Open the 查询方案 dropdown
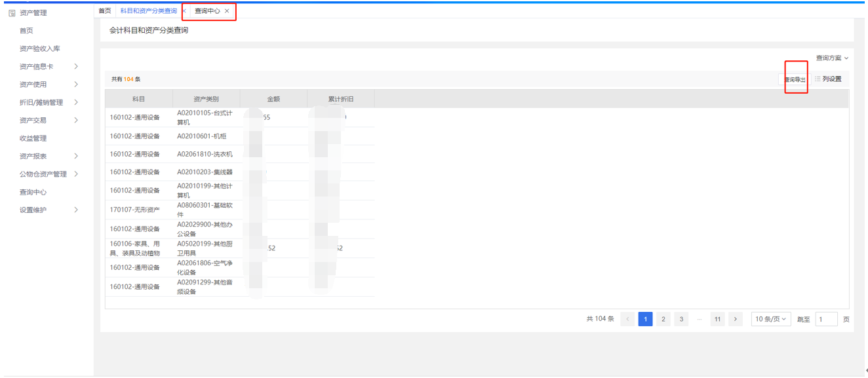 (x=832, y=58)
